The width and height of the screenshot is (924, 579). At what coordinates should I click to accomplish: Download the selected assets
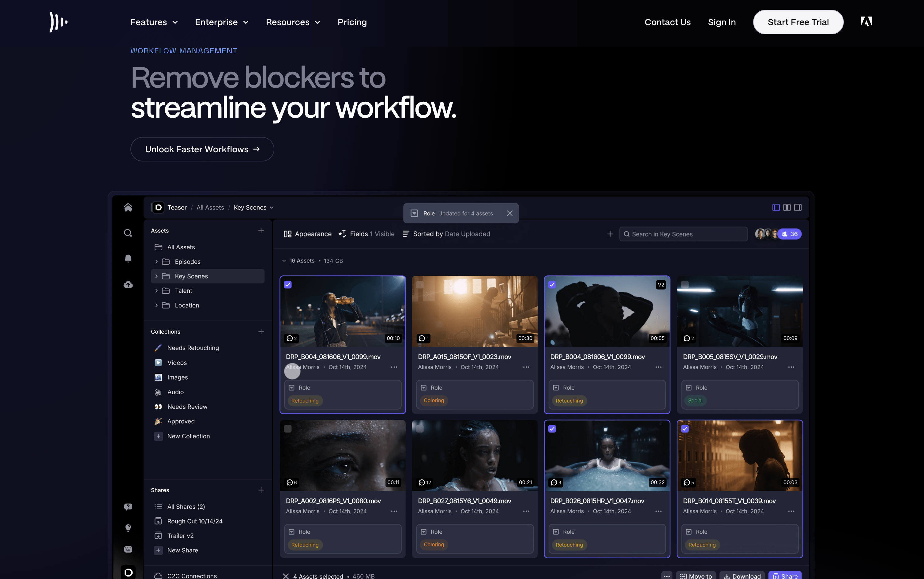point(742,576)
